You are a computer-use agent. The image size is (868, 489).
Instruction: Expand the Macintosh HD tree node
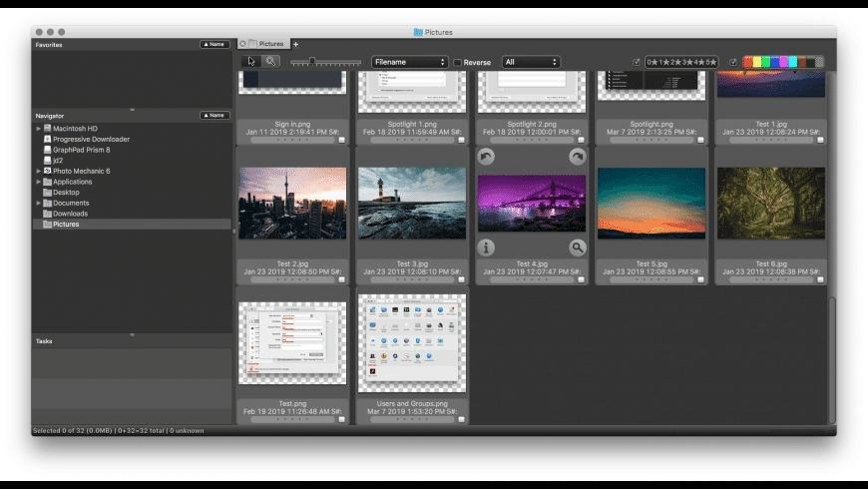click(x=39, y=129)
